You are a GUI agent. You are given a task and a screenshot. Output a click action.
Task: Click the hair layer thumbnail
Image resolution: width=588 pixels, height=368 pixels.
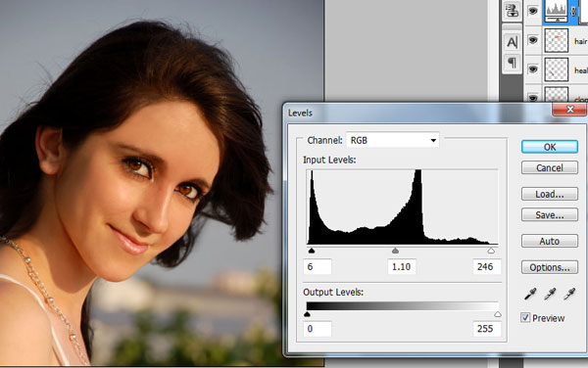(556, 40)
